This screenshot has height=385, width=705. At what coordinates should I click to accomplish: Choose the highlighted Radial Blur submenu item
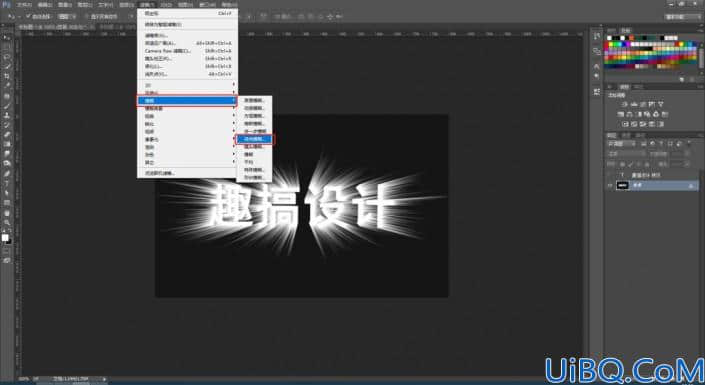[x=254, y=139]
